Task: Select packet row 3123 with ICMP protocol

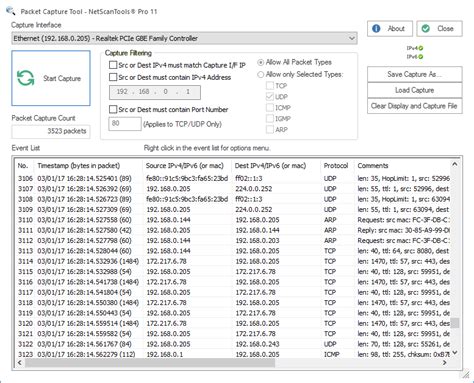Action: (233, 354)
